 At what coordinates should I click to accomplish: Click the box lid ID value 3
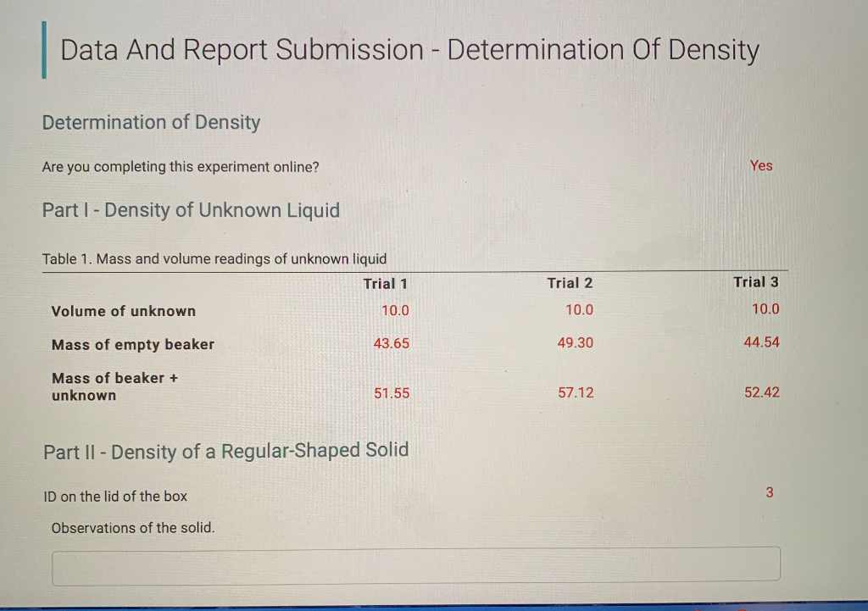point(769,492)
